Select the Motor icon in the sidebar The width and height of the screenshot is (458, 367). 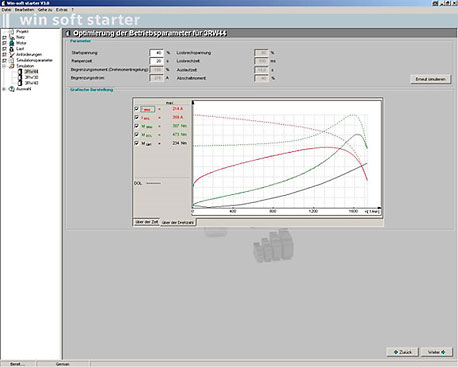pyautogui.click(x=11, y=43)
